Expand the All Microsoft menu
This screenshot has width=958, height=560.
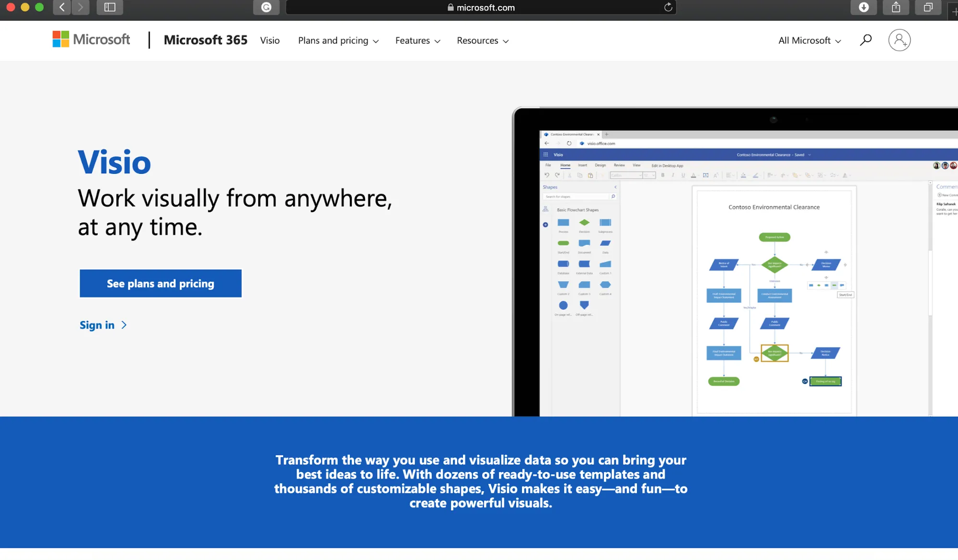click(x=809, y=41)
